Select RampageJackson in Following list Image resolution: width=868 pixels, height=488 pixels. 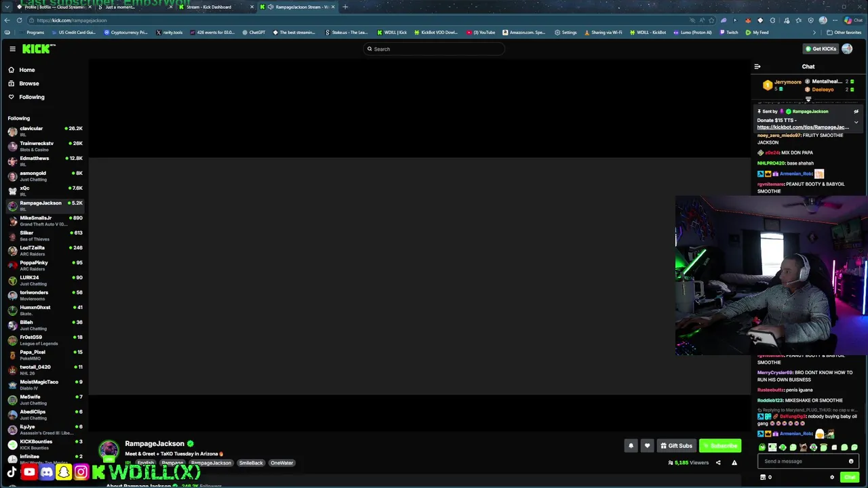point(45,206)
